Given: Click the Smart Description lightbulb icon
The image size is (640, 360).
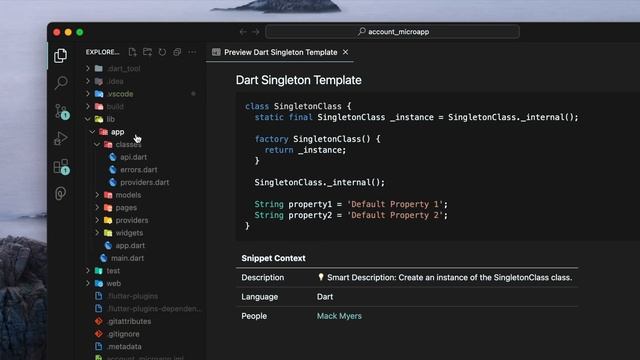Looking at the screenshot, I should pyautogui.click(x=321, y=277).
